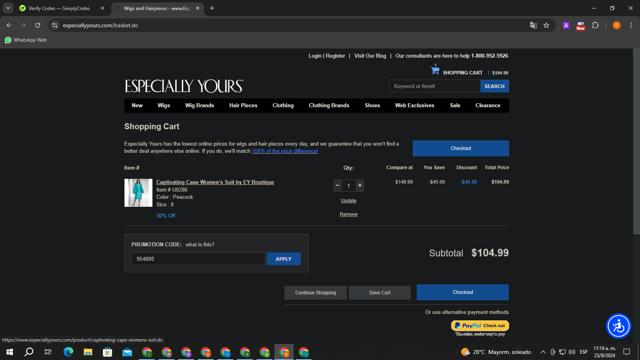Reload the page with refresh icon
Screen dimensions: 640x360
[x=37, y=25]
